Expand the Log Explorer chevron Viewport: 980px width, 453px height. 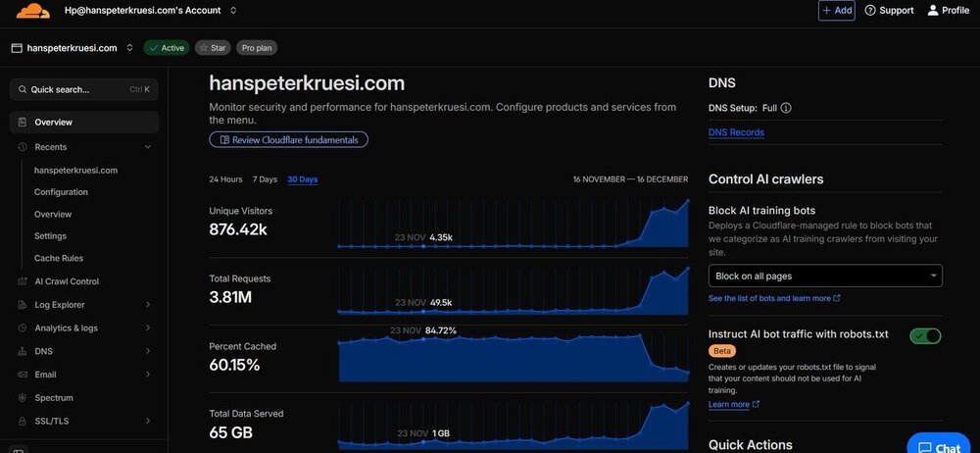(x=148, y=305)
